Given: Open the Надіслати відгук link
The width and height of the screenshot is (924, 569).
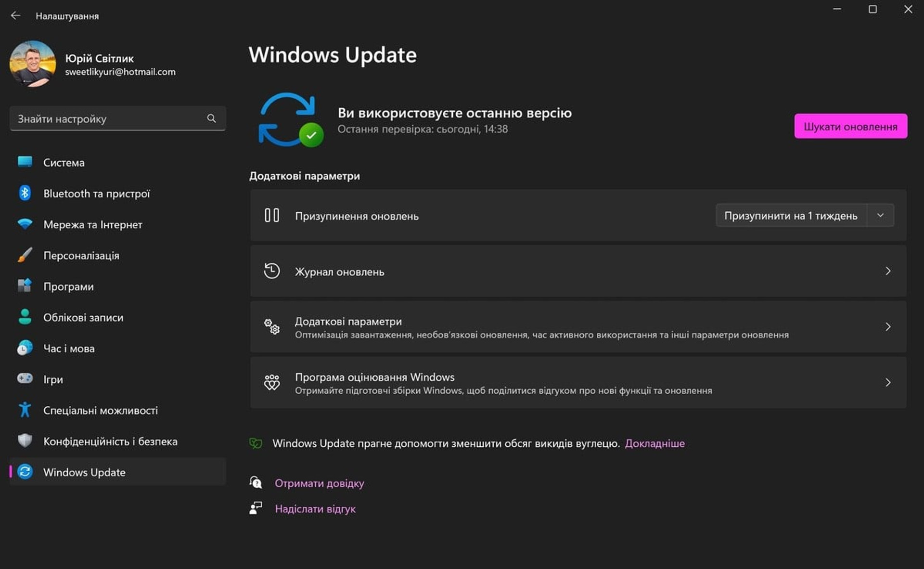Looking at the screenshot, I should click(315, 509).
